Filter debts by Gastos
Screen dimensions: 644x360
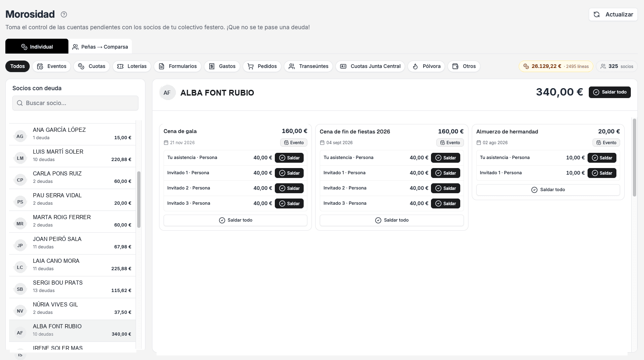pyautogui.click(x=222, y=66)
